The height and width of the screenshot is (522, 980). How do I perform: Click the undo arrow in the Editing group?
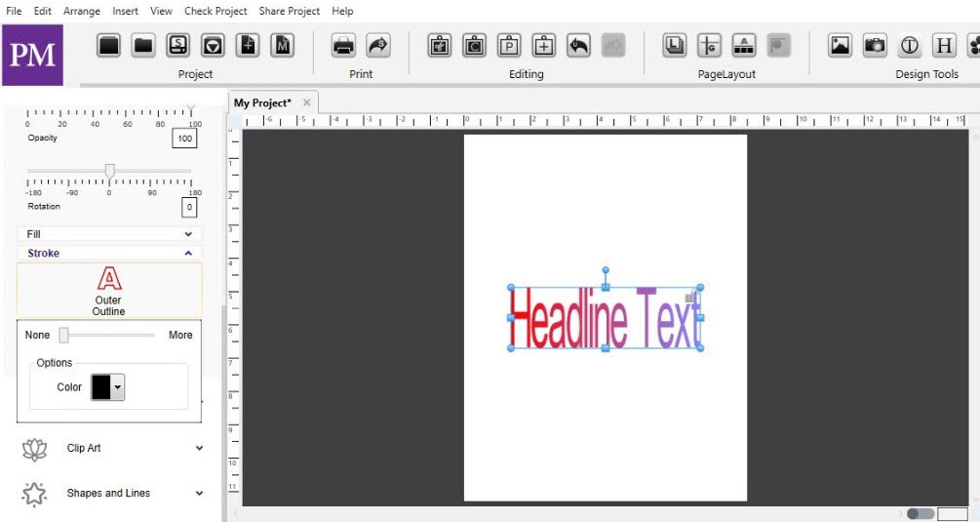[578, 46]
